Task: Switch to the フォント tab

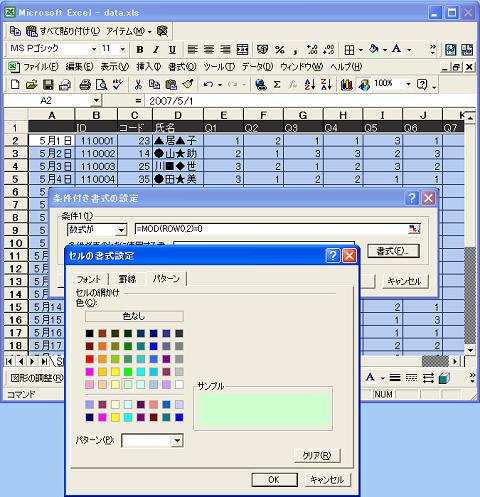Action: pos(89,279)
